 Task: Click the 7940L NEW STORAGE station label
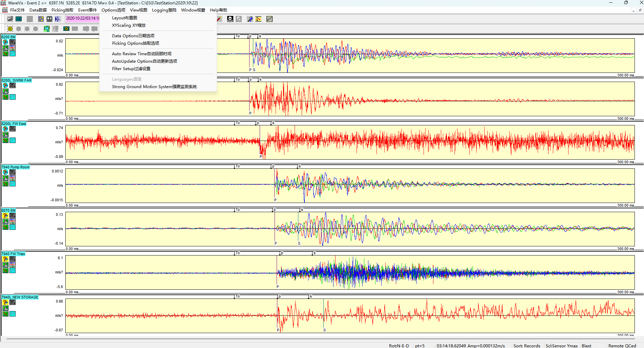(20, 297)
